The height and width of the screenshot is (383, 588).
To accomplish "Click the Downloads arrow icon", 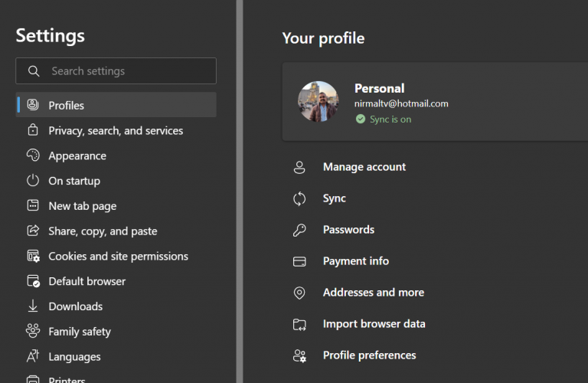I will click(x=33, y=306).
